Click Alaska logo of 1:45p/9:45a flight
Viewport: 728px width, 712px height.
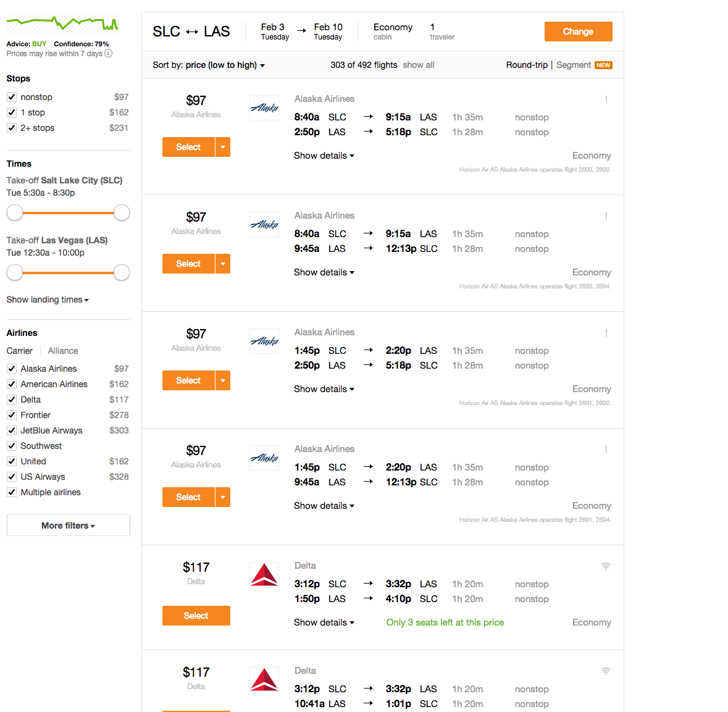pyautogui.click(x=264, y=458)
